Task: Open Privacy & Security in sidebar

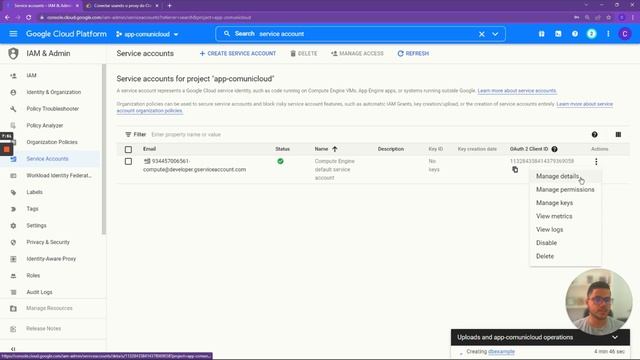Action: 48,242
